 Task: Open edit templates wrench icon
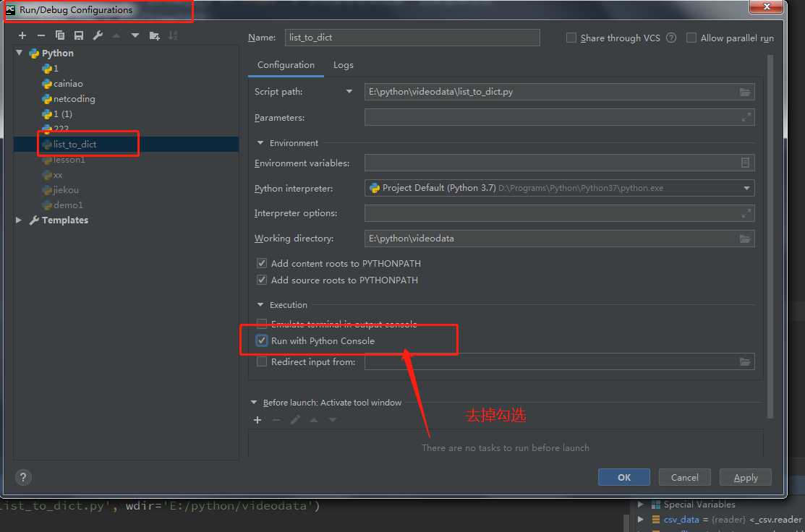point(98,35)
